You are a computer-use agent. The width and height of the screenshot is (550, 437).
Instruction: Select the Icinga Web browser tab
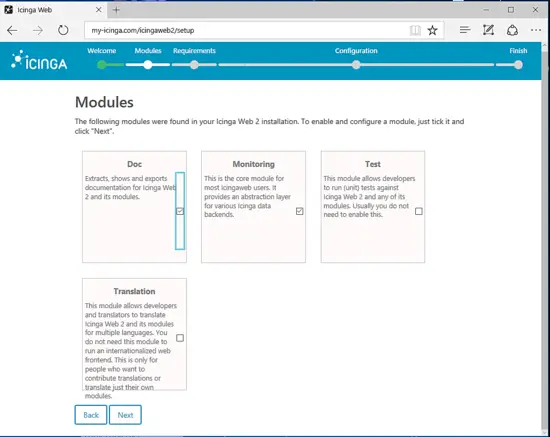coord(53,10)
